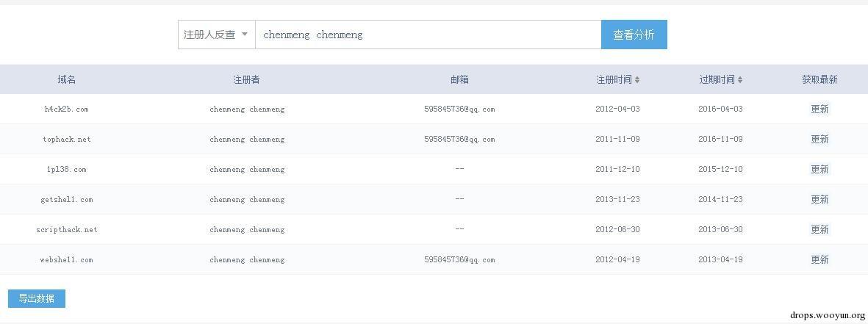The width and height of the screenshot is (868, 324).
Task: Click 更新 for tophack.net row
Action: point(819,140)
